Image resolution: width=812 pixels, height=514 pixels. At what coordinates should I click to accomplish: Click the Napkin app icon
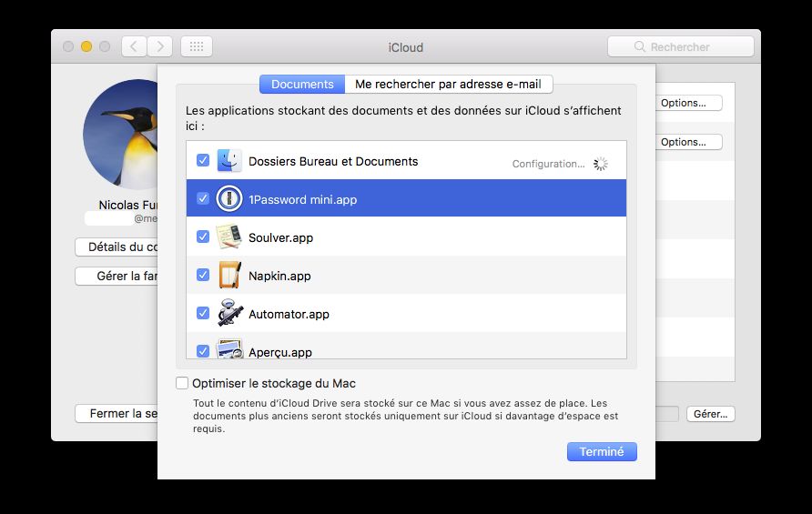(x=229, y=275)
